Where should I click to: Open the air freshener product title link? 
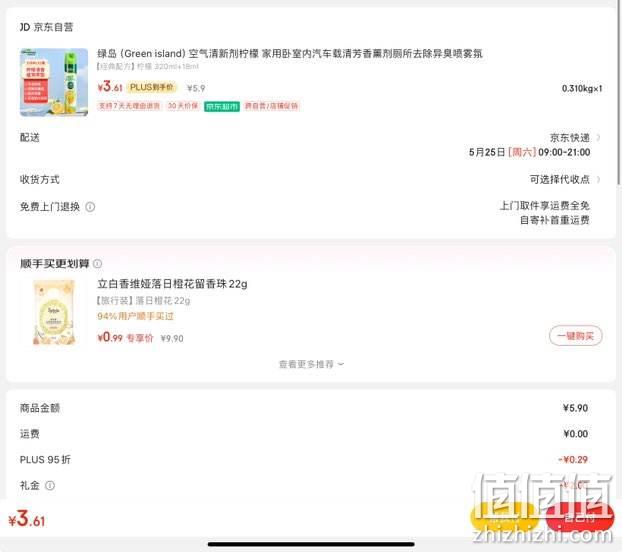[x=290, y=53]
